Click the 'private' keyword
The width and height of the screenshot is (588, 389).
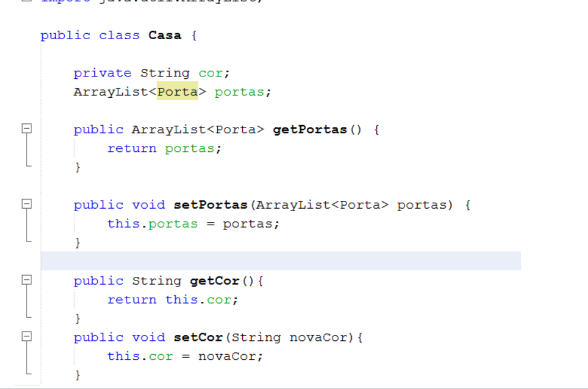pos(103,73)
